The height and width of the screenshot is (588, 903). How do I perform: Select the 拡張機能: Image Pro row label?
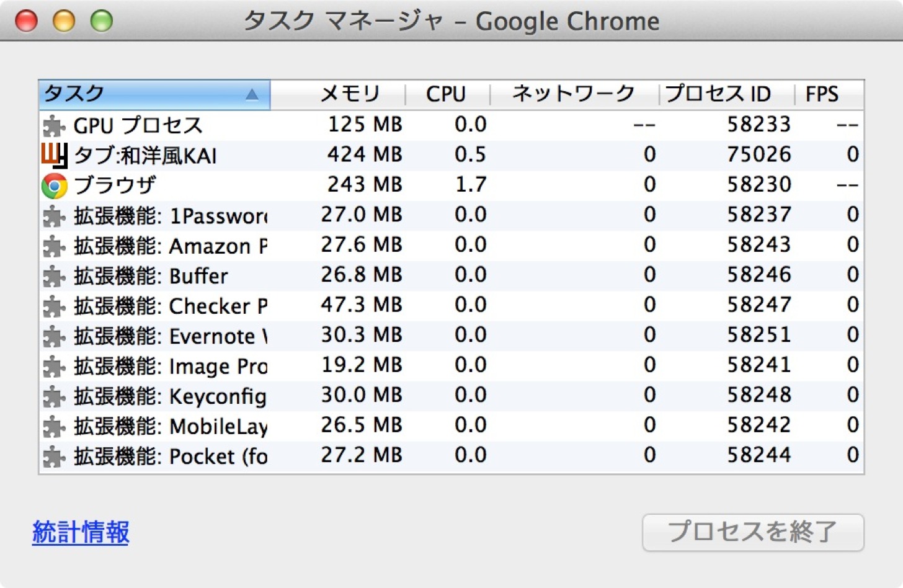[x=171, y=367]
